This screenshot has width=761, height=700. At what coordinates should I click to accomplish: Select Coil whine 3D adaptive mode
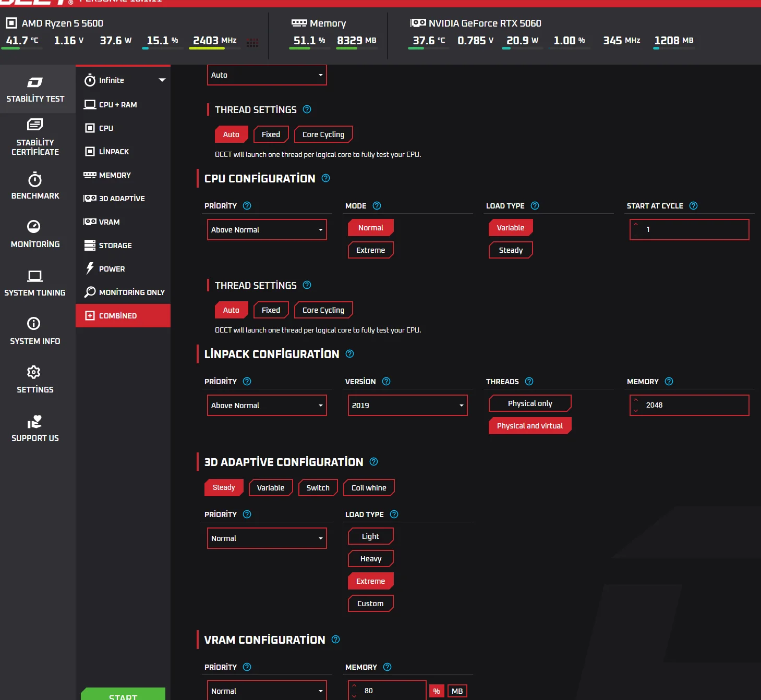(x=369, y=488)
